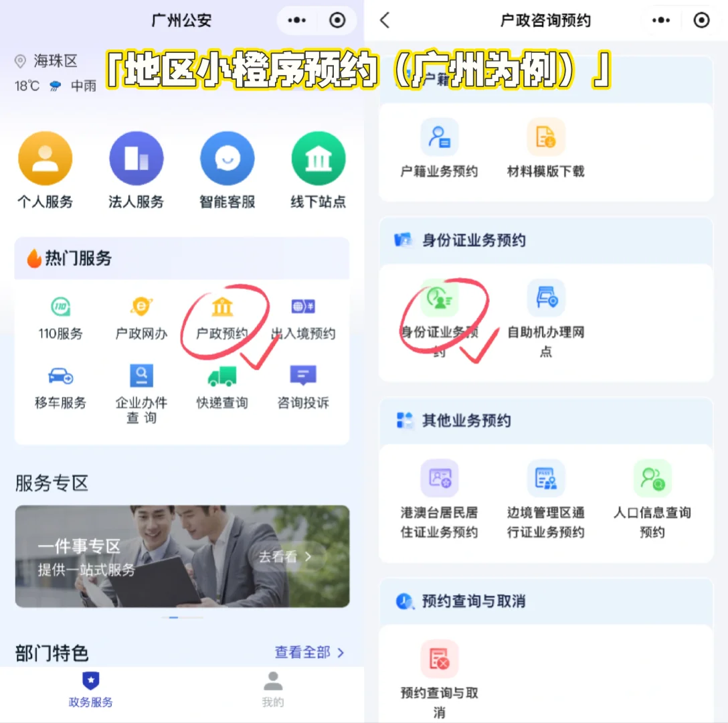Tap 去看看 button on banner
This screenshot has width=728, height=723.
286,556
